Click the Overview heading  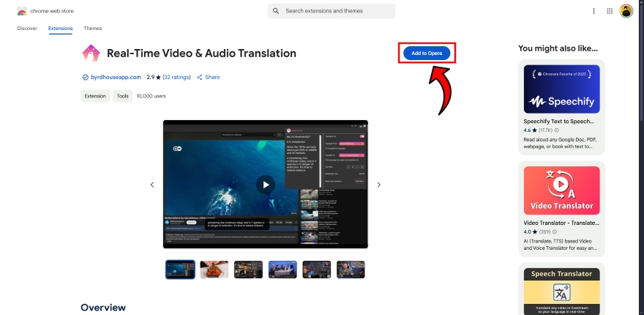coord(103,308)
